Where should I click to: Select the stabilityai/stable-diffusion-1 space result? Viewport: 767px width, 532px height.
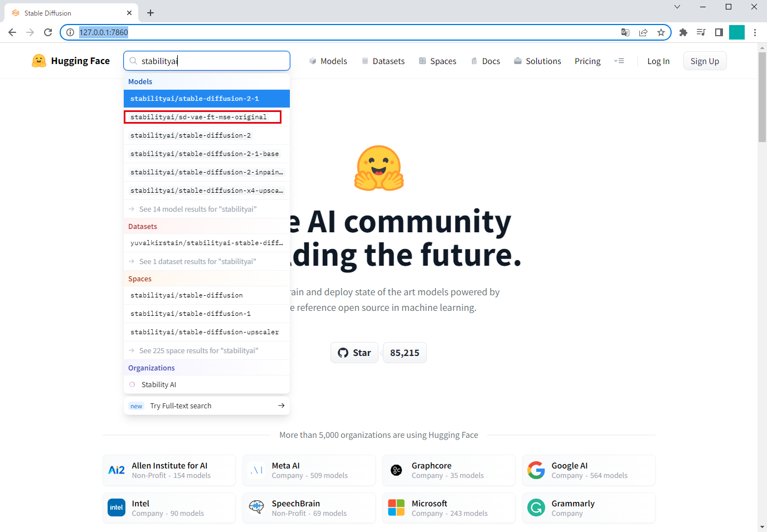[x=207, y=314]
